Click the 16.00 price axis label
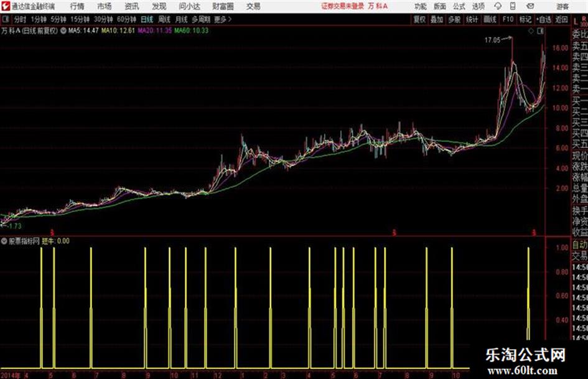The height and width of the screenshot is (379, 588). tap(560, 48)
